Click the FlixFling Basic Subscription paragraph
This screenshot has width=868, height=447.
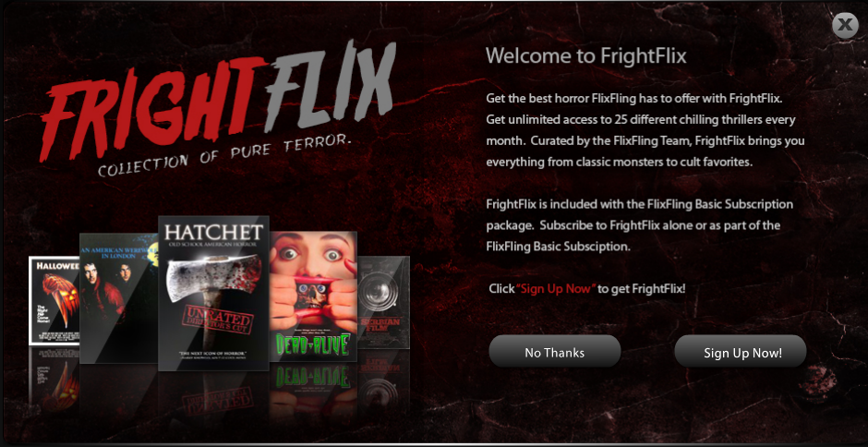(639, 225)
